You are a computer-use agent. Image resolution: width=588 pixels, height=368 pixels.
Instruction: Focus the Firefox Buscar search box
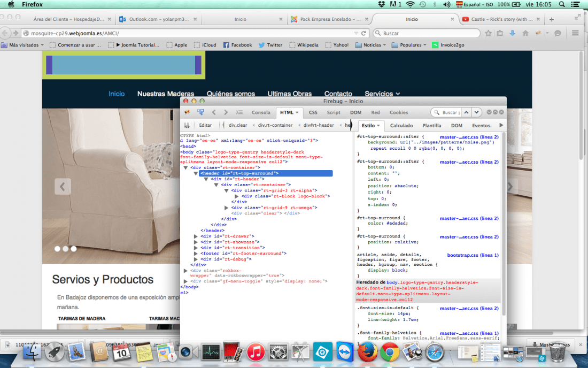tap(427, 33)
